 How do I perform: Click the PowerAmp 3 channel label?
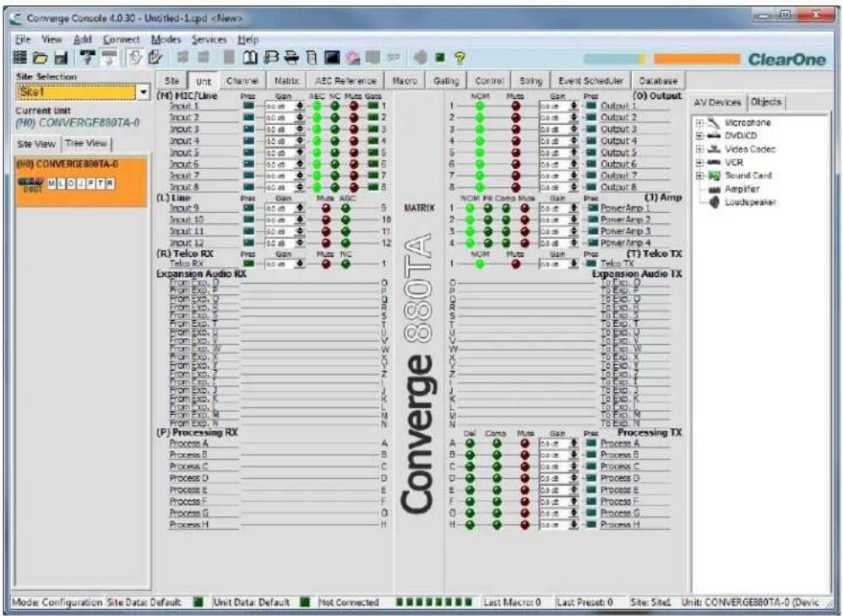click(625, 232)
